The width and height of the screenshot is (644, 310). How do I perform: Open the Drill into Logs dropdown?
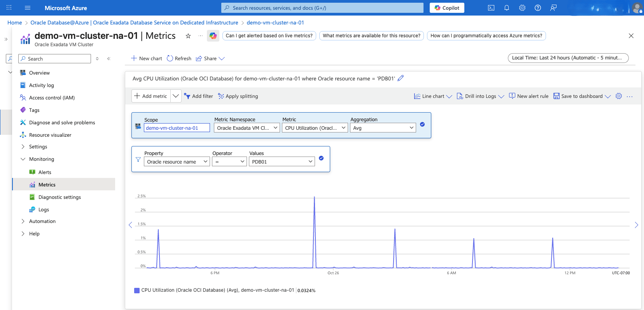tap(480, 96)
